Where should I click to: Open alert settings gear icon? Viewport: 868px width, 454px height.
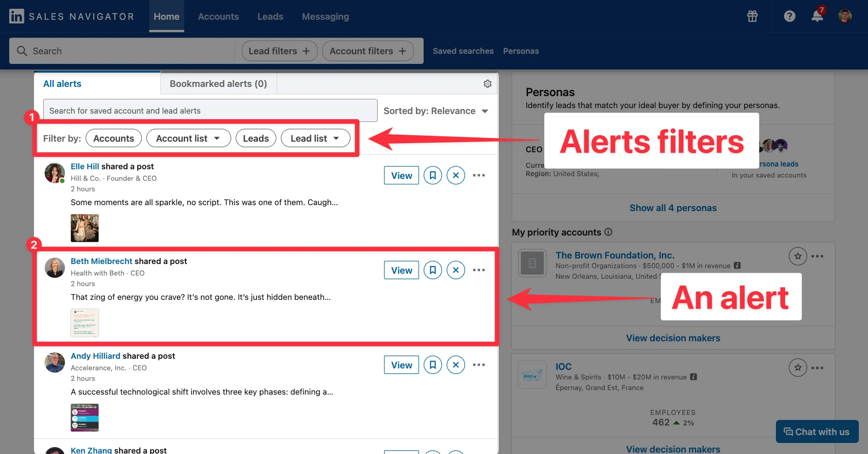point(488,84)
